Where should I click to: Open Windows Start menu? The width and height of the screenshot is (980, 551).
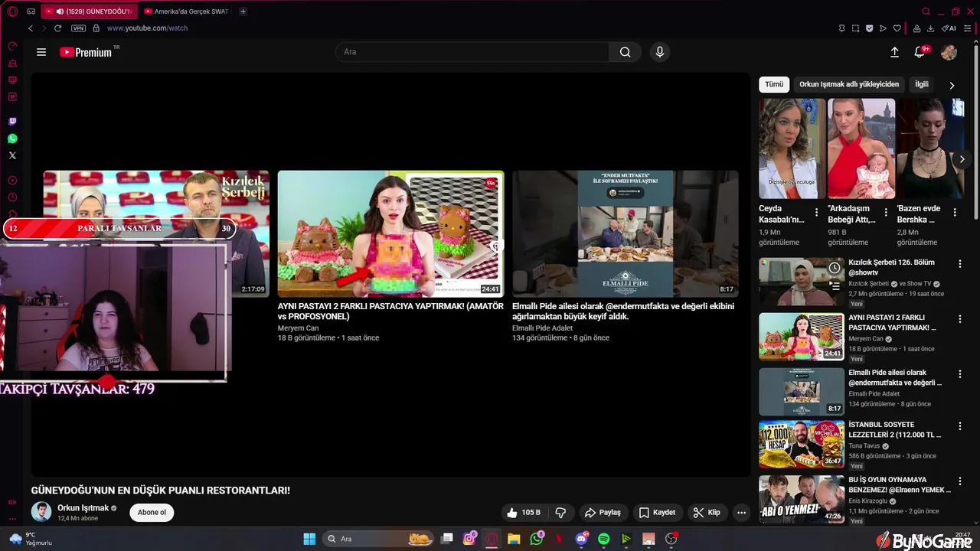click(309, 539)
